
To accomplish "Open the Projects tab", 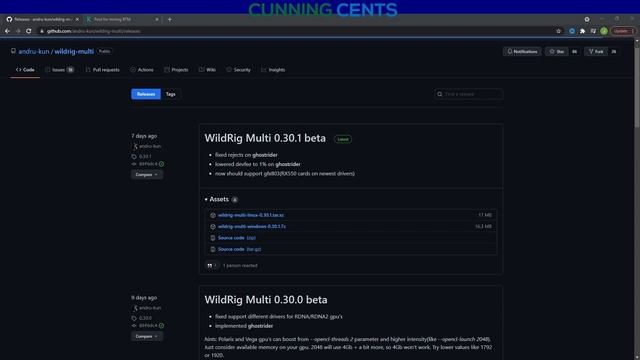I will click(x=176, y=70).
